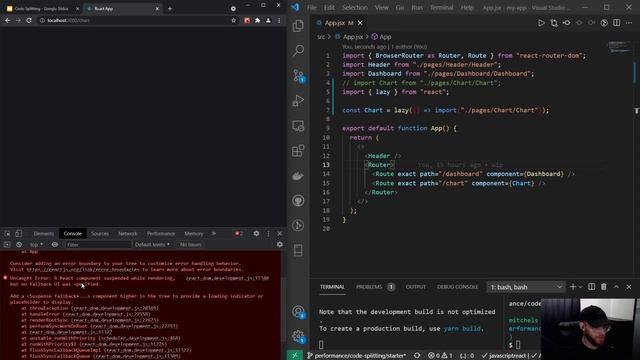Open the Remote Explorer view
The image size is (640, 360).
[x=298, y=126]
